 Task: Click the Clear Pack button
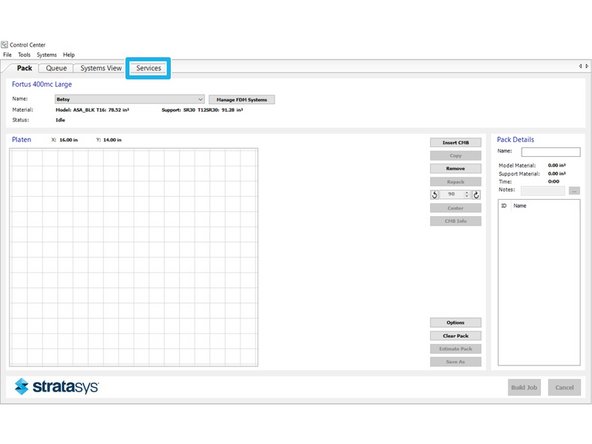(456, 336)
